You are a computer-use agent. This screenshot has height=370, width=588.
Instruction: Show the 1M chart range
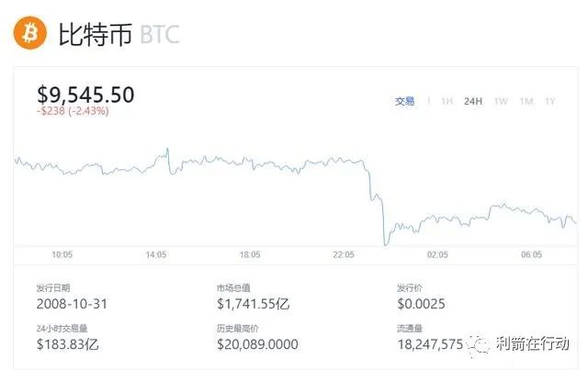[526, 101]
